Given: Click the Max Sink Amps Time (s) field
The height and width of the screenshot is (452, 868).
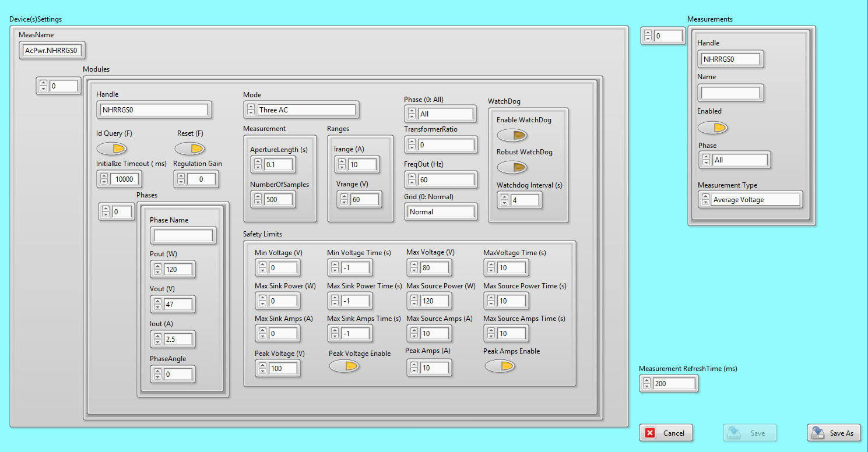Looking at the screenshot, I should (x=355, y=334).
